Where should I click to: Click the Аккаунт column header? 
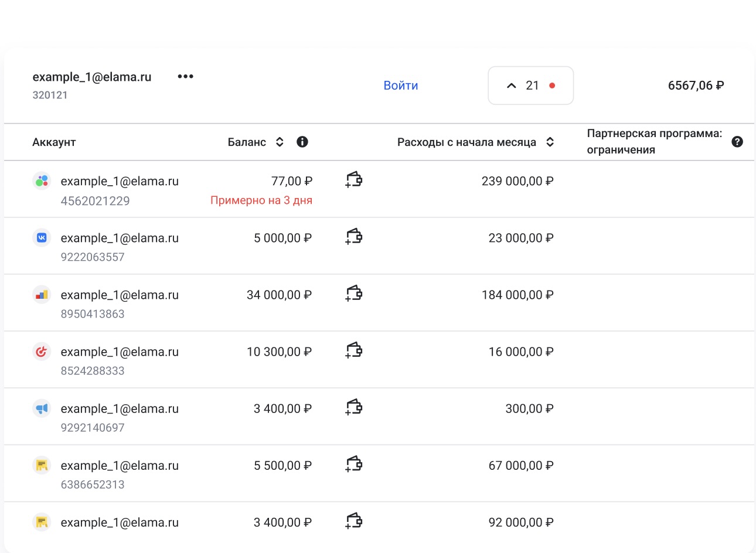[x=54, y=142]
